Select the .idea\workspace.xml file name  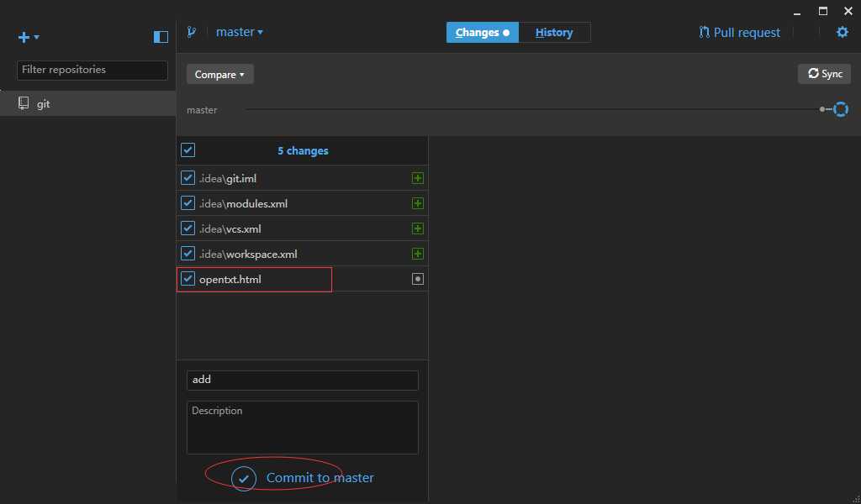coord(248,254)
